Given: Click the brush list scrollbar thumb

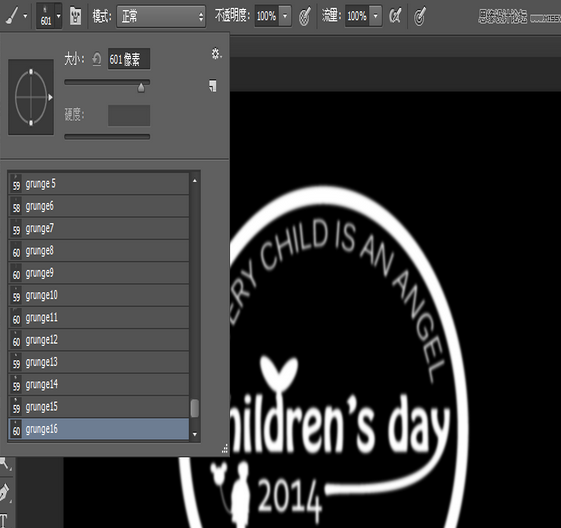Looking at the screenshot, I should (x=195, y=408).
